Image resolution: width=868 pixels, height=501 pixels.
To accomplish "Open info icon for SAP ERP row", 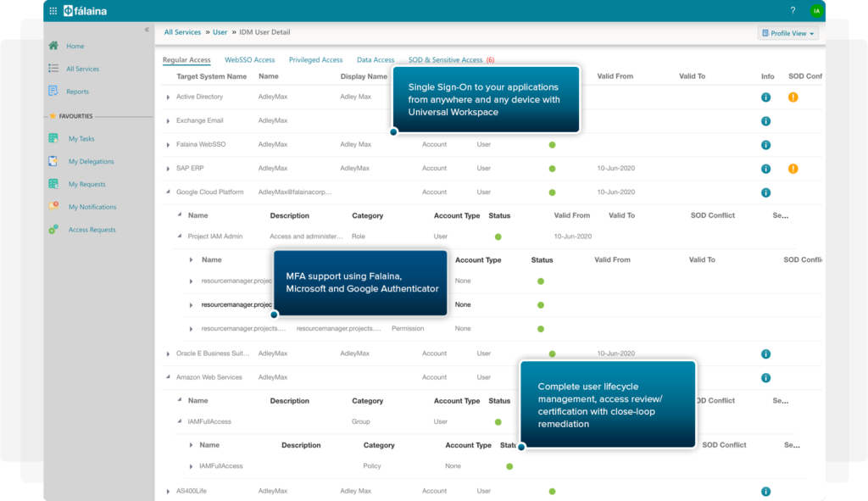I will (x=765, y=169).
